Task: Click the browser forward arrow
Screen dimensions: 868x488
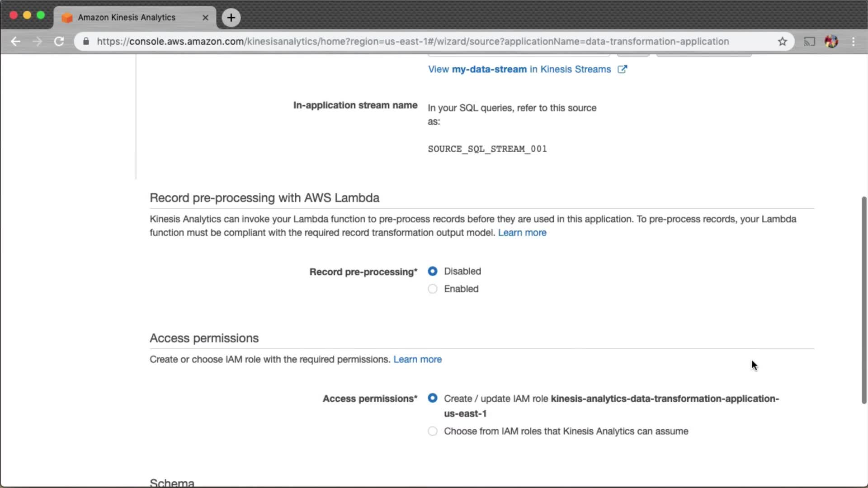Action: pos(38,42)
